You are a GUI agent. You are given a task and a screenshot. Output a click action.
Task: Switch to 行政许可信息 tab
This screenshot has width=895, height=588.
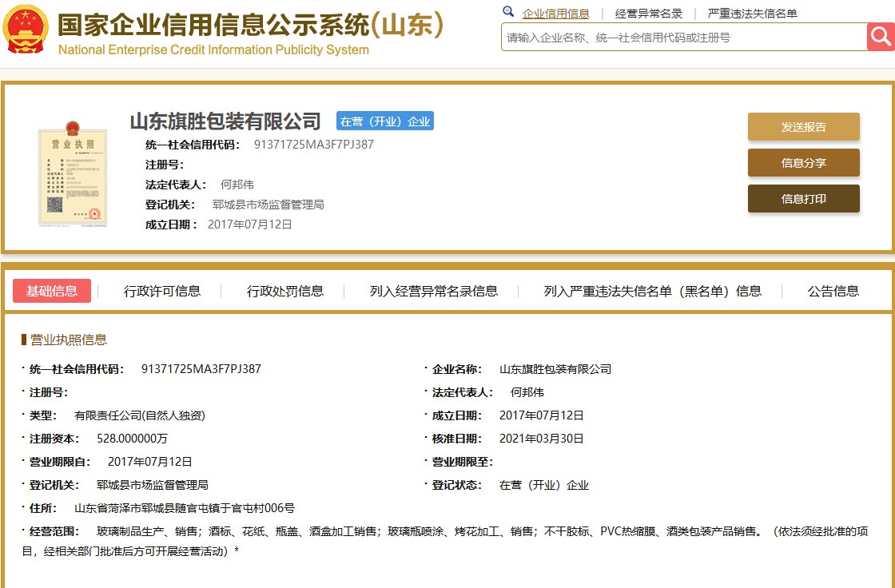[162, 291]
